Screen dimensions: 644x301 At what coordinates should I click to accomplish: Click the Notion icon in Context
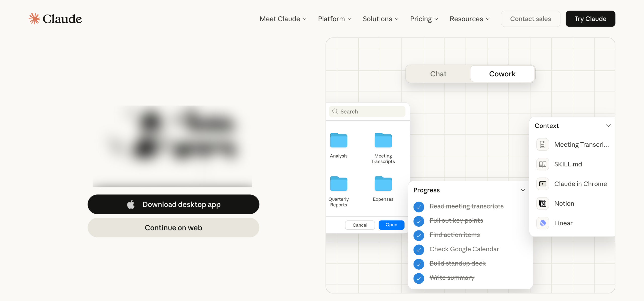543,204
